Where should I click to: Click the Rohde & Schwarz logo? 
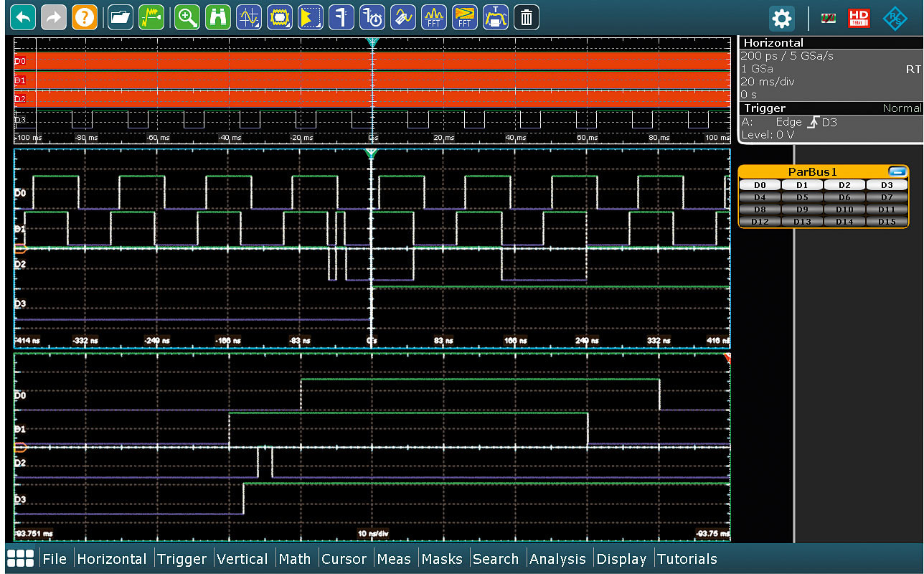(x=897, y=19)
